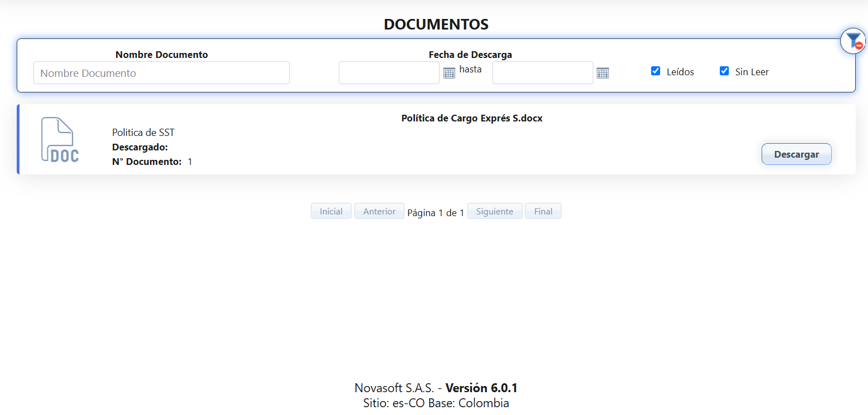The image size is (868, 415).
Task: Click the 'Politica de SST' description
Action: (143, 133)
